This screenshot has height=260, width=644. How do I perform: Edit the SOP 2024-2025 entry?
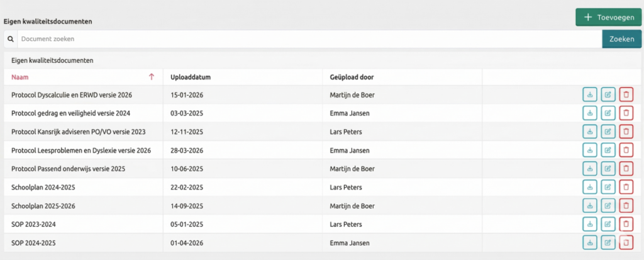point(608,243)
